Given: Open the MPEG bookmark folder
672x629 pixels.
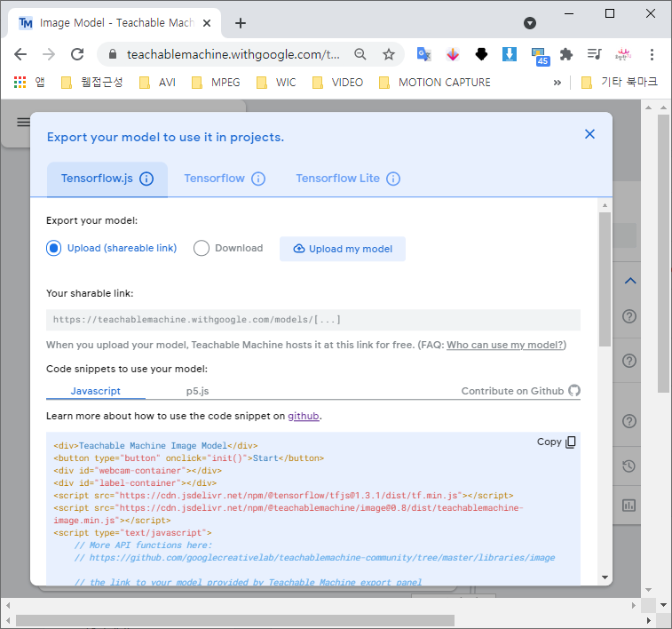Looking at the screenshot, I should tap(216, 83).
